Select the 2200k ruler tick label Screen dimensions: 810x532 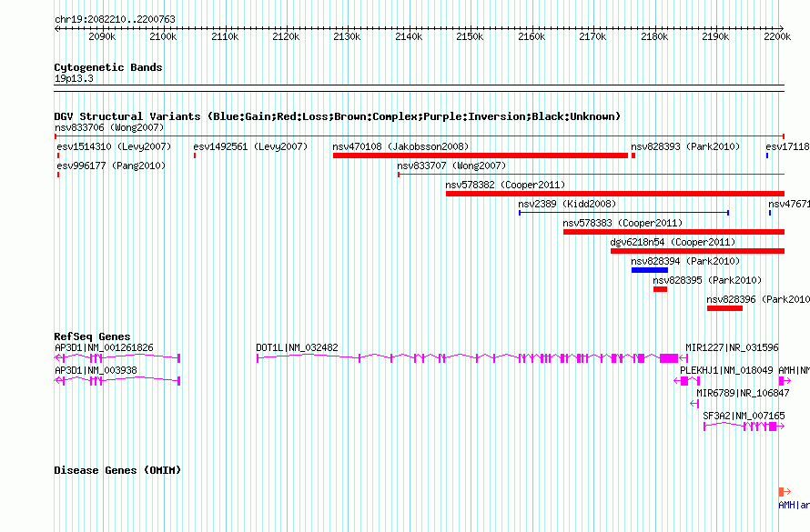[777, 36]
